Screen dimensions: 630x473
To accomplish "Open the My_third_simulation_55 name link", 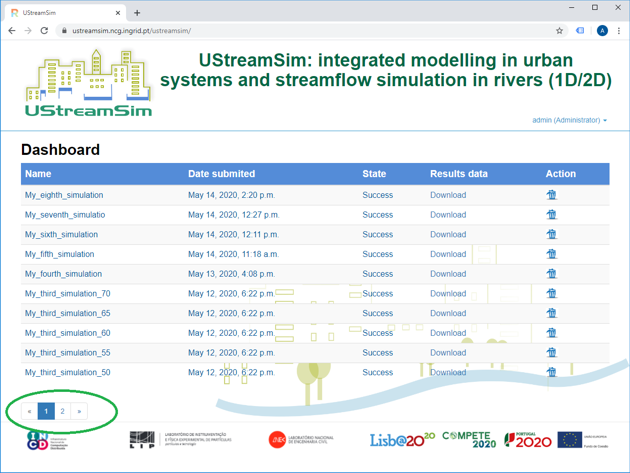I will pos(68,352).
